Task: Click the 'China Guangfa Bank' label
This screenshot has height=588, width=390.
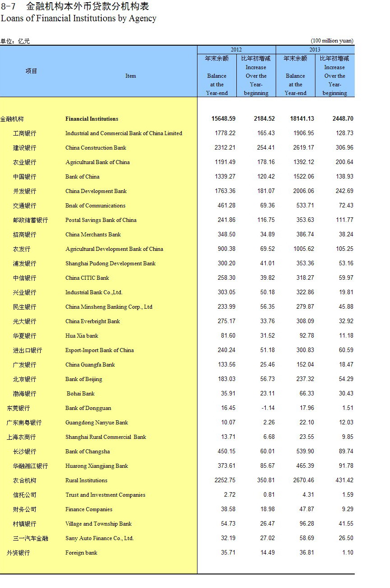Action: 90,365
